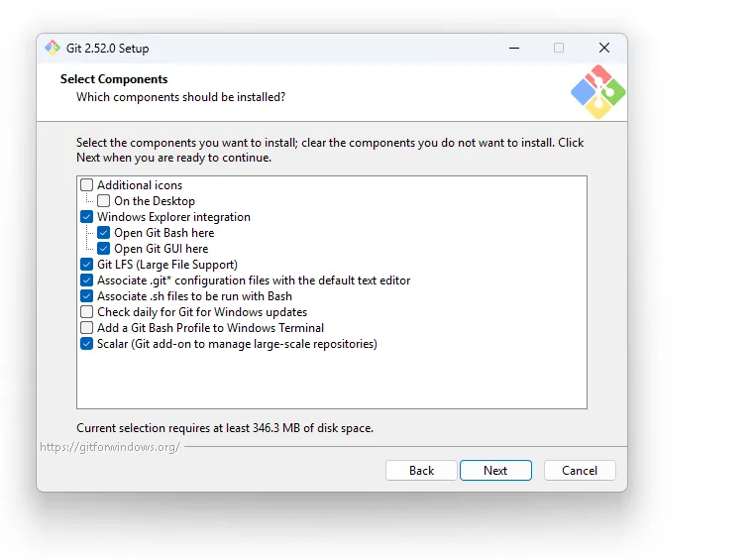Proceed by clicking Next
The width and height of the screenshot is (756, 559).
pyautogui.click(x=495, y=471)
